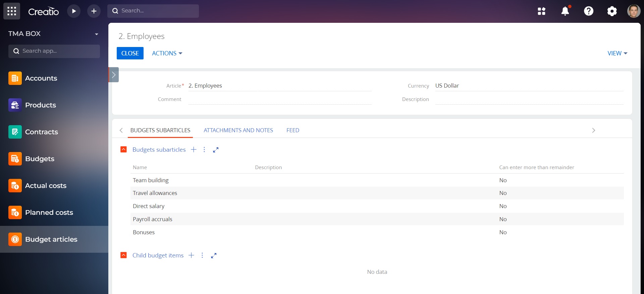Click the CLOSE button
The width and height of the screenshot is (644, 294).
(x=130, y=53)
